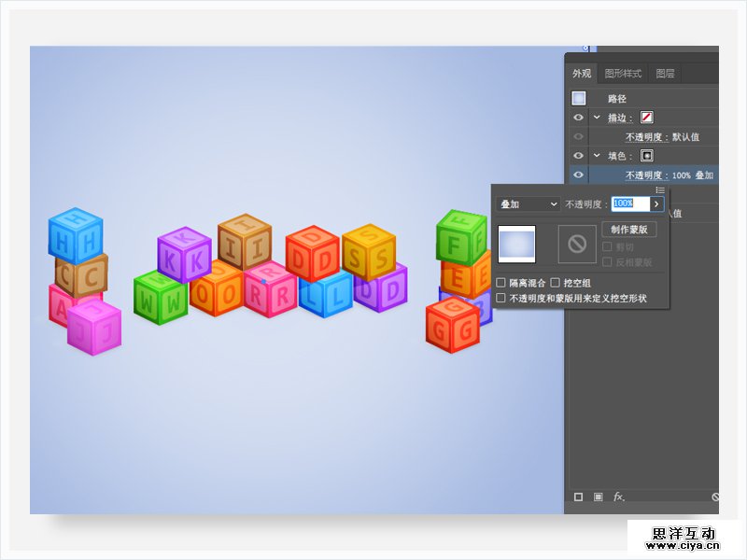Click the 路径 path thumbnail icon
747x560 pixels.
click(x=579, y=98)
